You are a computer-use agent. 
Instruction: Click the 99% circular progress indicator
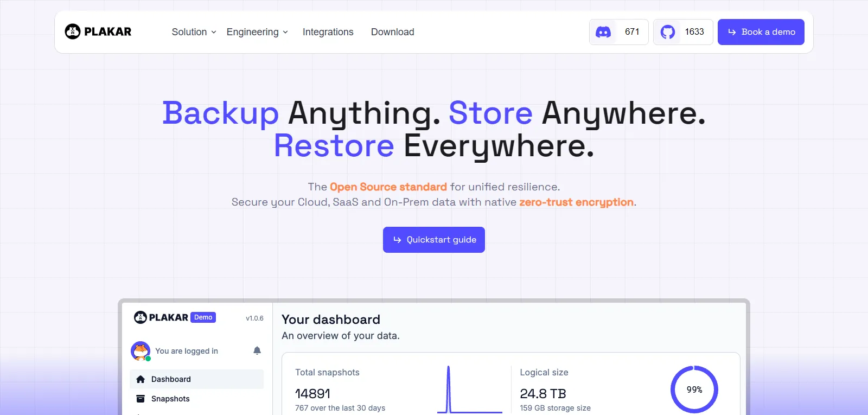pos(694,390)
